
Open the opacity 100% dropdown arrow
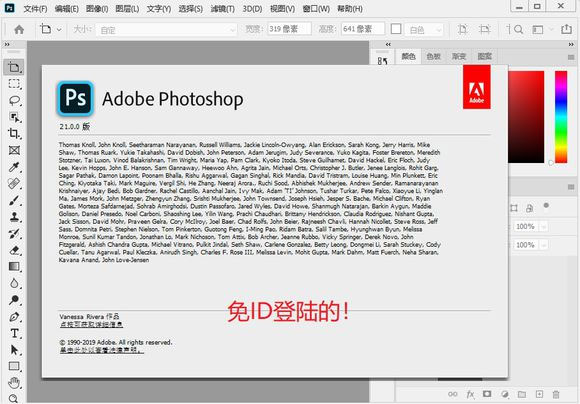tap(543, 226)
